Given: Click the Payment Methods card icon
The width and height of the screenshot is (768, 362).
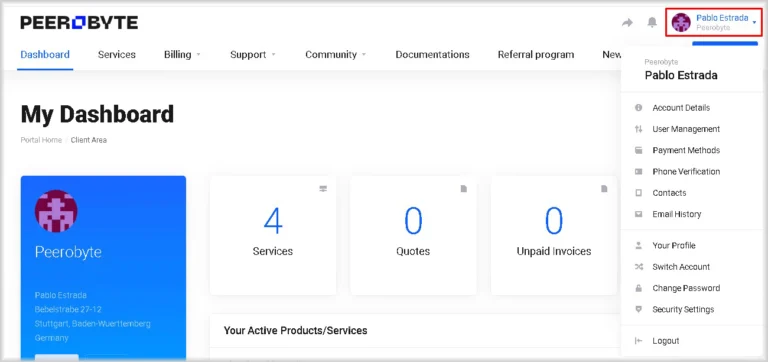Looking at the screenshot, I should click(638, 150).
